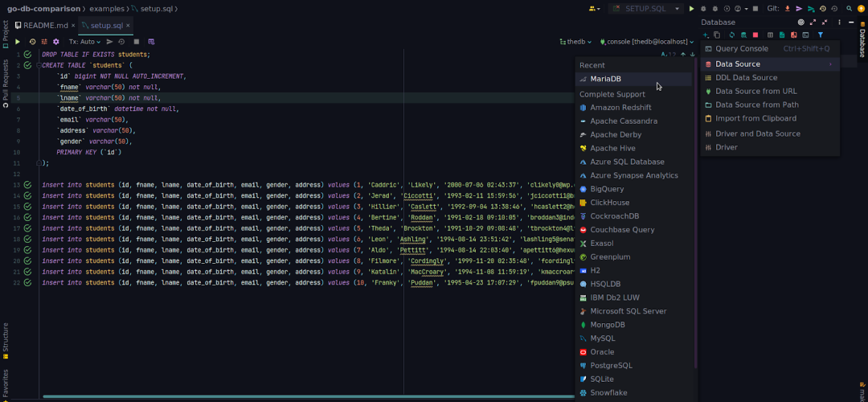
Task: Collapse the CREATE TABLE code fold marker
Action: (x=39, y=65)
